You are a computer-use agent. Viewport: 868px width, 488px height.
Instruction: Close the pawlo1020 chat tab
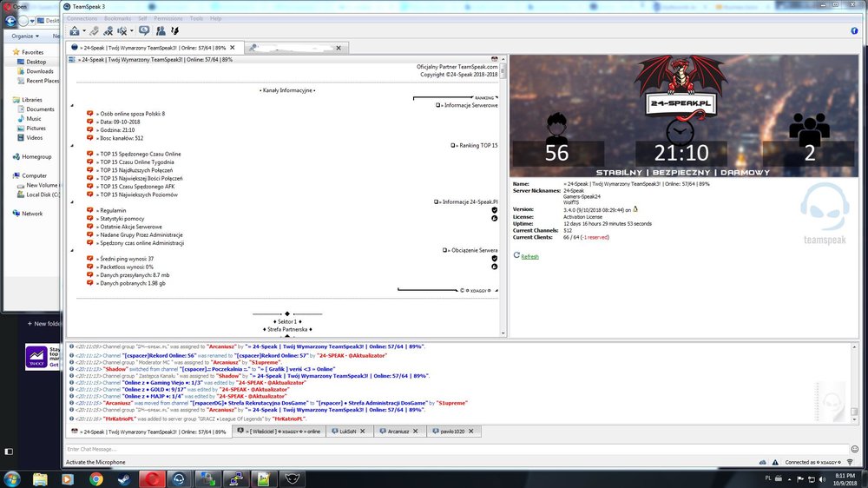(x=471, y=432)
